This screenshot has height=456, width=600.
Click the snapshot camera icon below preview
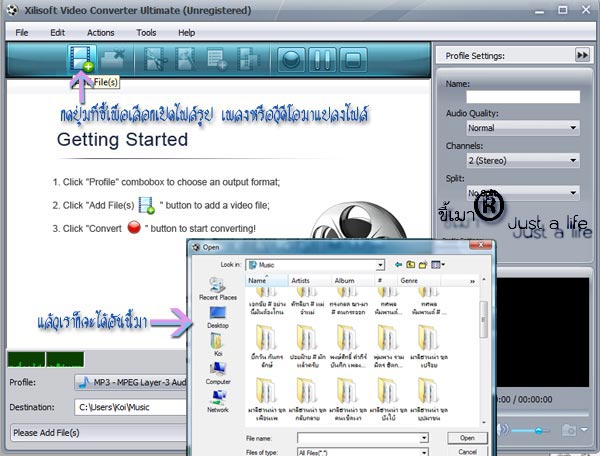[x=569, y=430]
